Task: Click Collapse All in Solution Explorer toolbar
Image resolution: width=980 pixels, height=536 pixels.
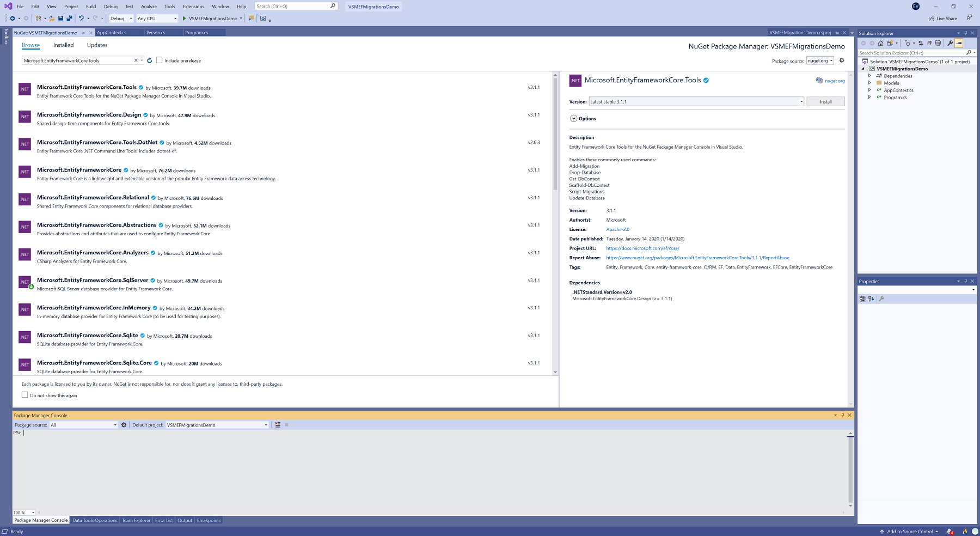Action: [929, 43]
